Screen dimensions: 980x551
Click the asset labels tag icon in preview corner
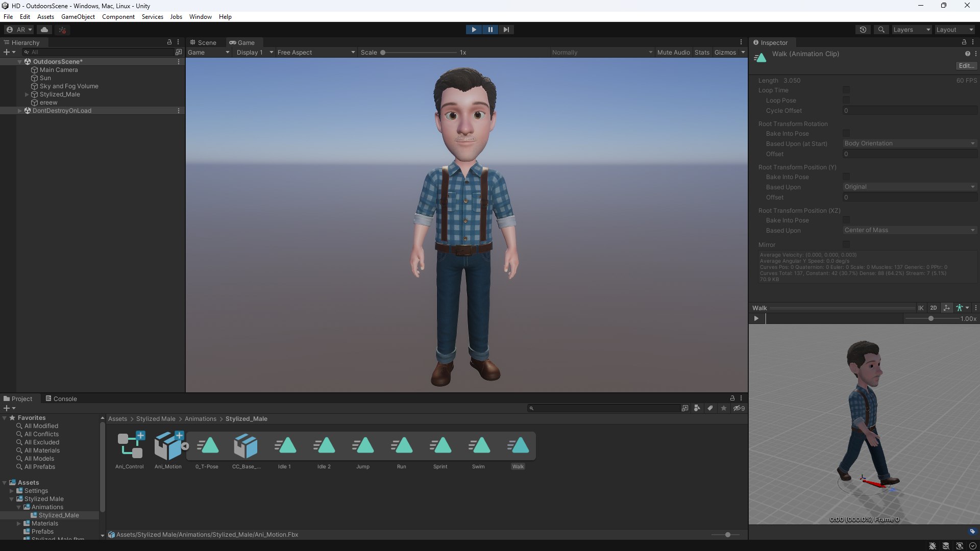coord(972,531)
